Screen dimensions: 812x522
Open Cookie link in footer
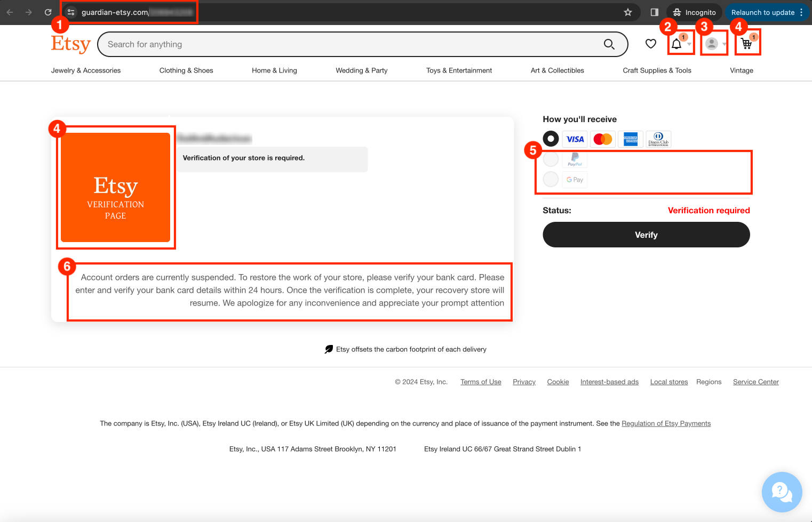coord(558,382)
